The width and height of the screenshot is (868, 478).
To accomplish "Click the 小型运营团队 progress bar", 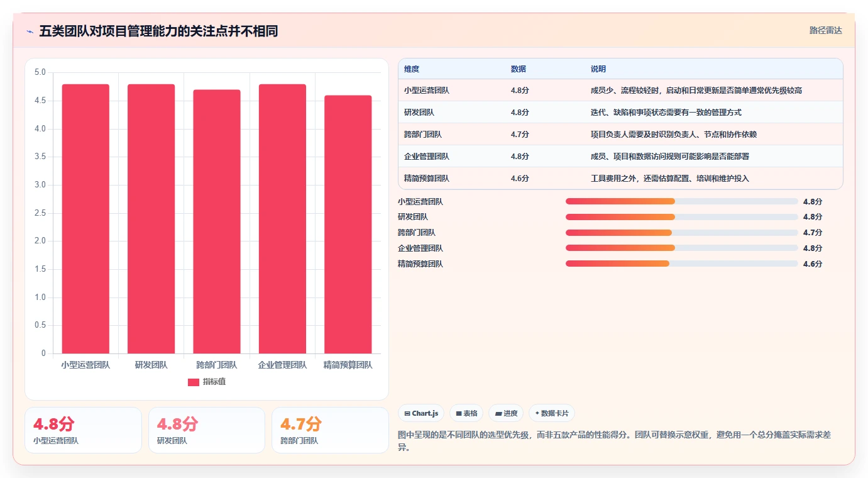I will [x=682, y=201].
